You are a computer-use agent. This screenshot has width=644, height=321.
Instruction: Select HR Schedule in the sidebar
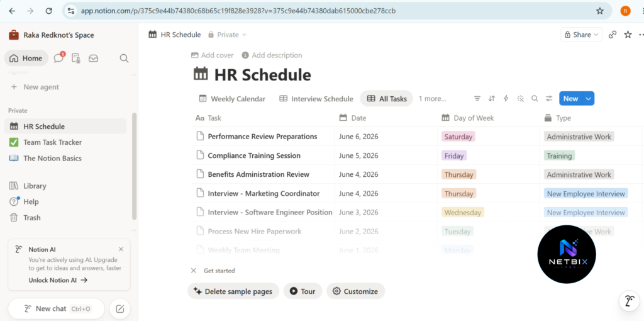(x=65, y=126)
